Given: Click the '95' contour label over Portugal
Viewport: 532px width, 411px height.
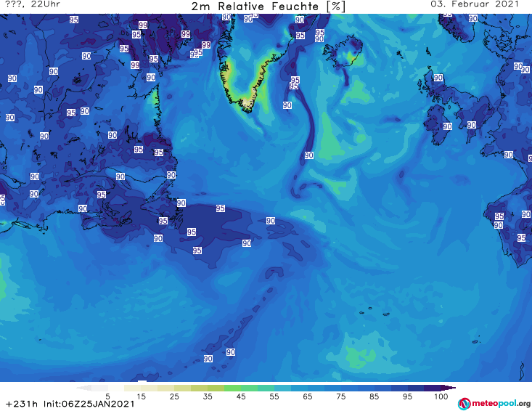Looking at the screenshot, I should pyautogui.click(x=499, y=216).
